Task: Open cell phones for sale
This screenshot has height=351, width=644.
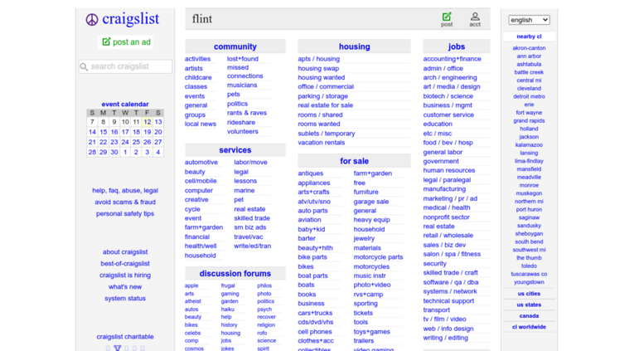Action: pyautogui.click(x=315, y=332)
